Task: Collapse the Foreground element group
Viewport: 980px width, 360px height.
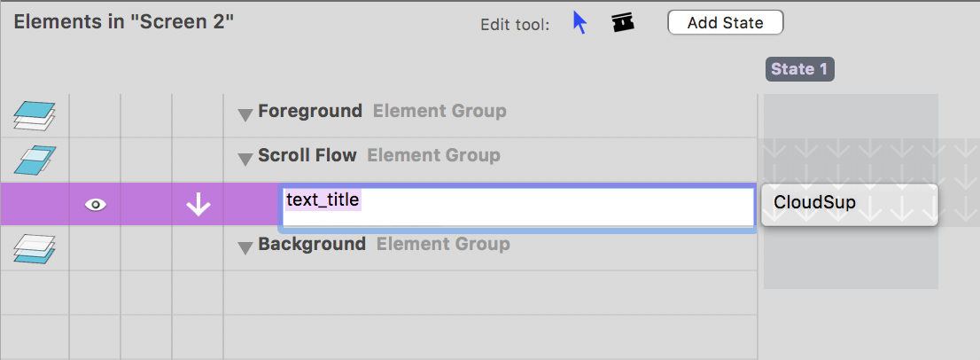Action: pyautogui.click(x=245, y=113)
